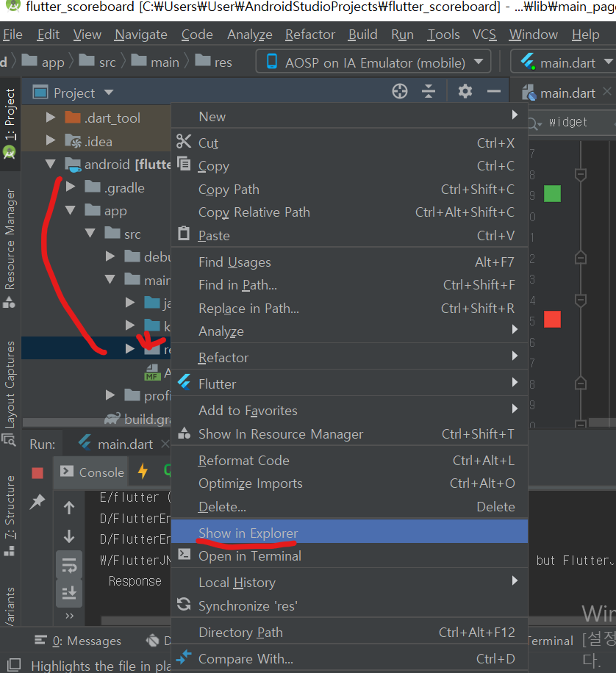This screenshot has height=673, width=616.
Task: Click the Collapse All icon in the Project panel
Action: pos(429,91)
